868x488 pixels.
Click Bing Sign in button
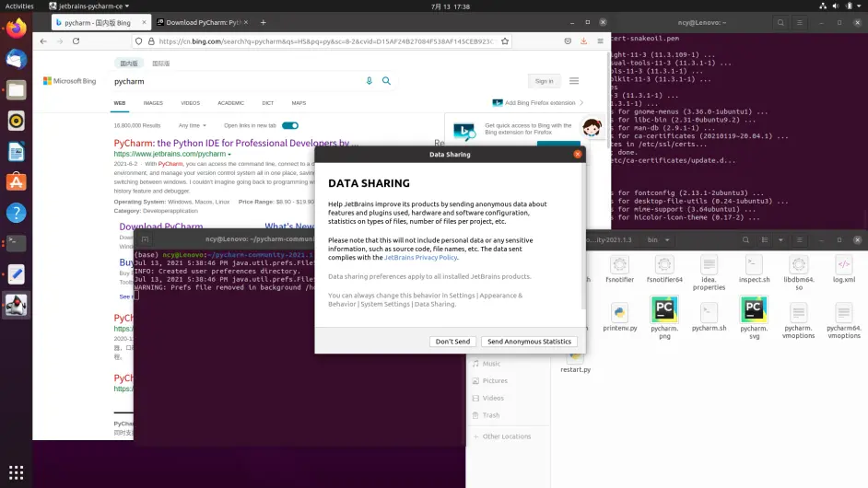[x=544, y=81]
